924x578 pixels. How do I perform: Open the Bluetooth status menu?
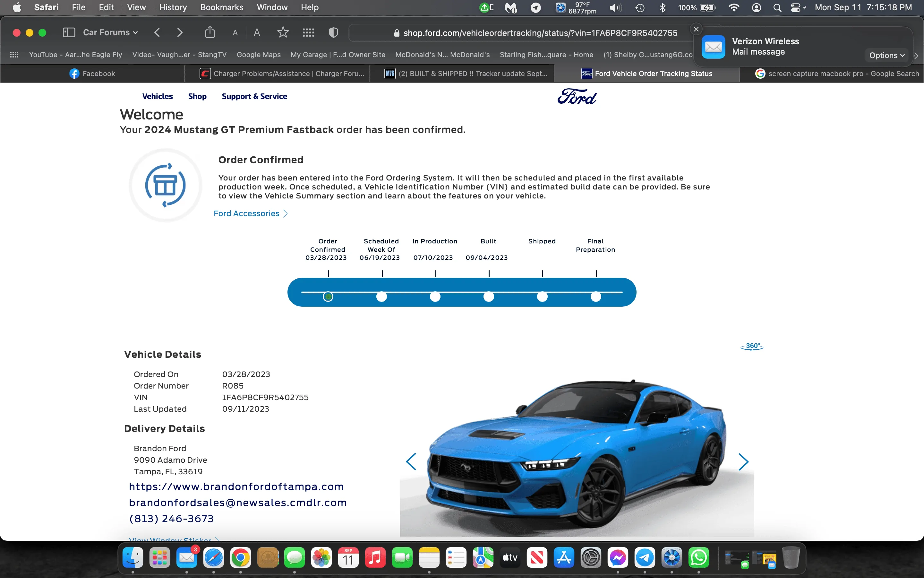663,8
